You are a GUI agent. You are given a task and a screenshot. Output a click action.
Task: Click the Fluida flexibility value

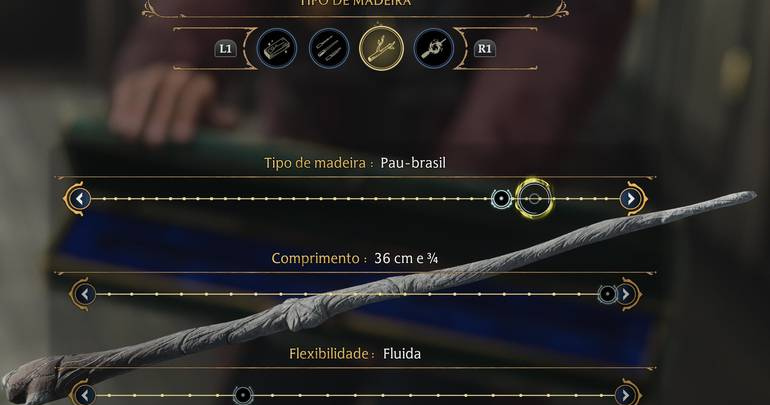(402, 353)
